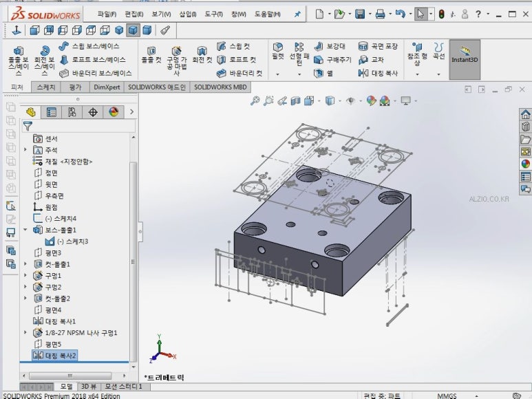The width and height of the screenshot is (532, 399).
Task: Click Section View icon in viewport
Action: tap(295, 100)
